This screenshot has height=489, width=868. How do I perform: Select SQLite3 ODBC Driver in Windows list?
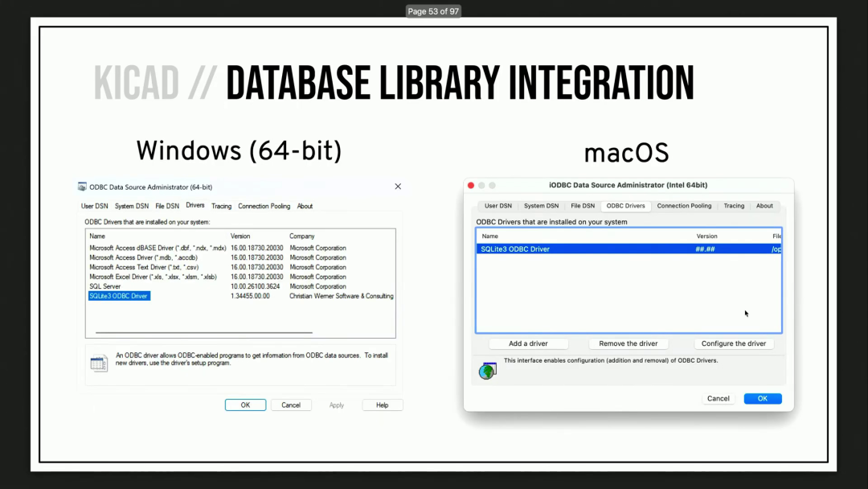[119, 296]
